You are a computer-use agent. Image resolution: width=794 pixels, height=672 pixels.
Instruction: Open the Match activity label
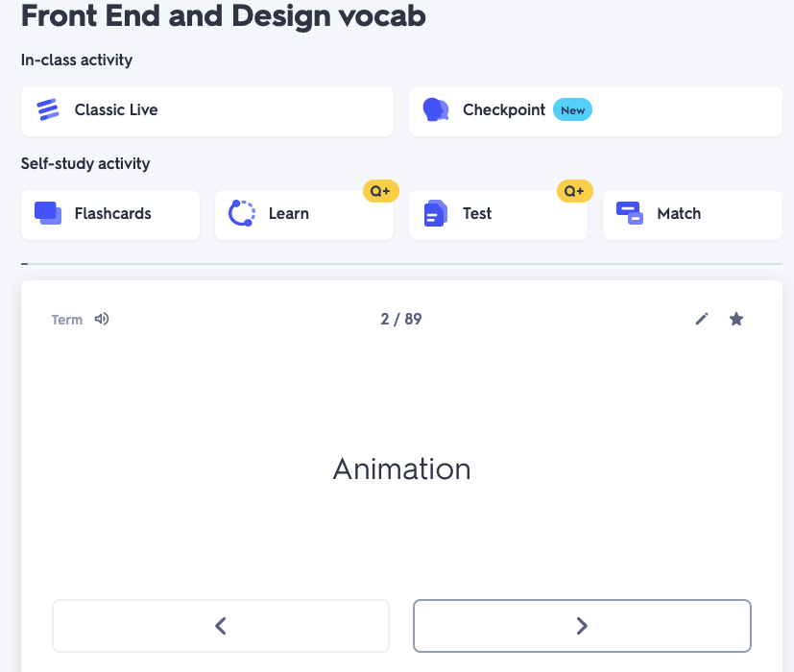679,213
